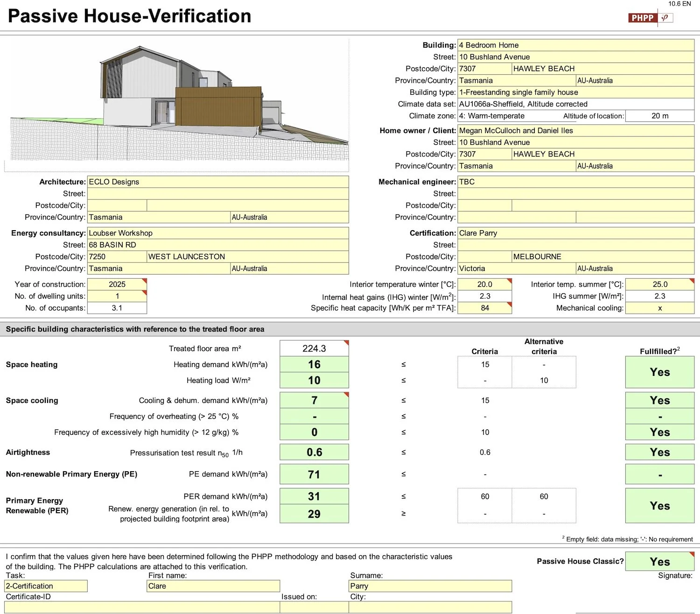Click the Frequency of excessively high humidity value '0'
Viewport: 700px width, 614px height.
(315, 432)
